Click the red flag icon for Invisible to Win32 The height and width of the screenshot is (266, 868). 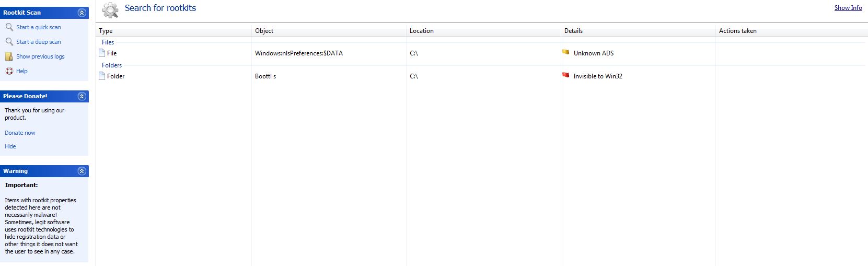565,75
